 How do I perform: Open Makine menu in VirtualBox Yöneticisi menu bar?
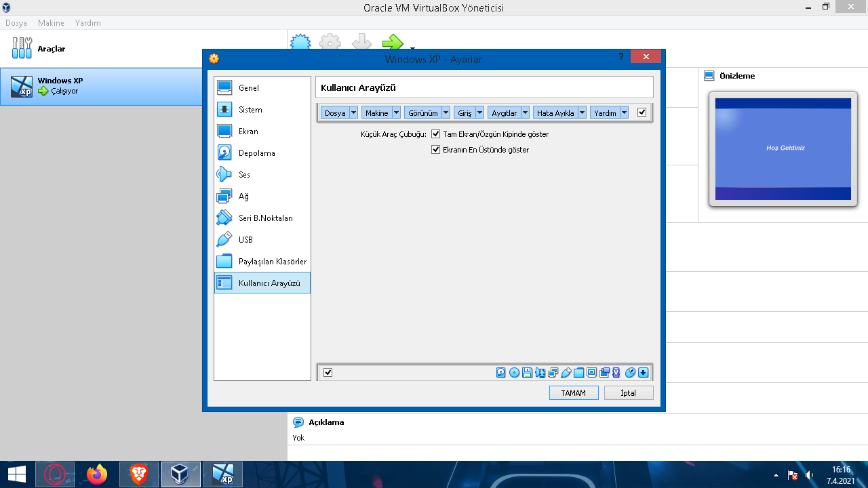pos(51,23)
